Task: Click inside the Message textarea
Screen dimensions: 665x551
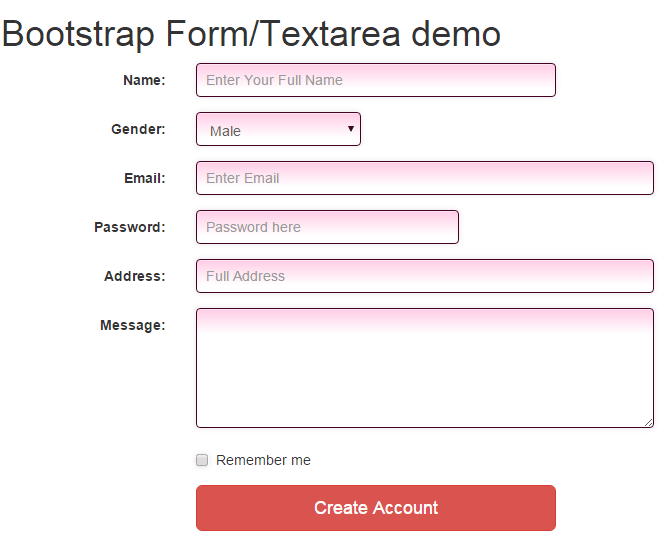Action: coord(425,368)
